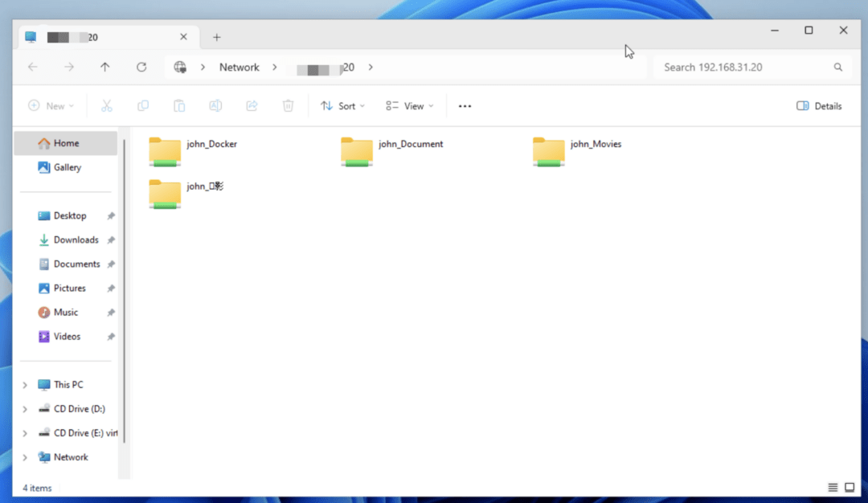Click the Forward navigation arrow

[68, 67]
